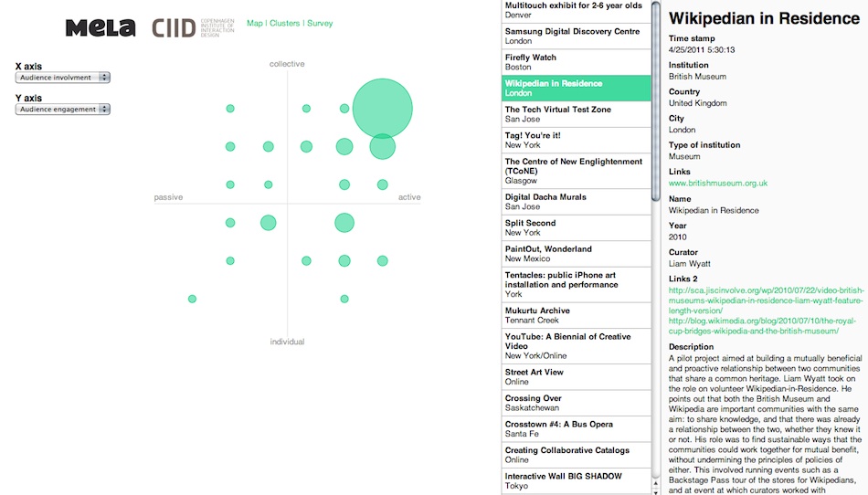Select PaintOut, Wonderland entry
The height and width of the screenshot is (495, 868).
[577, 253]
